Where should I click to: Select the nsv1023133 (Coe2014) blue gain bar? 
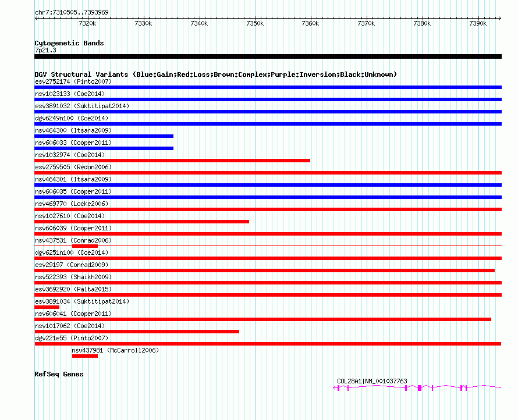pyautogui.click(x=268, y=99)
